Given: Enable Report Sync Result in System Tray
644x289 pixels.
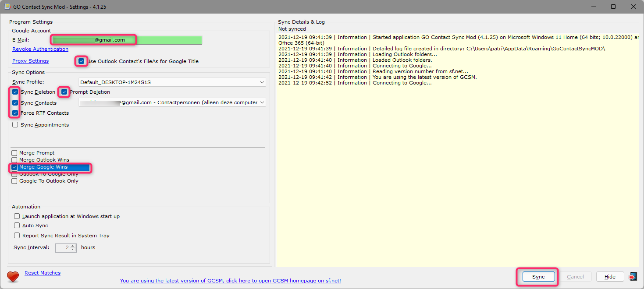Looking at the screenshot, I should tap(17, 236).
